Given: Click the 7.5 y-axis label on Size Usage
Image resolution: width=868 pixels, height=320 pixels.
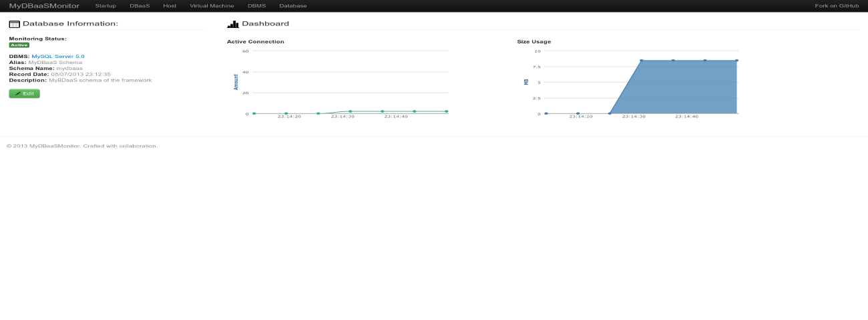Looking at the screenshot, I should pyautogui.click(x=536, y=67).
